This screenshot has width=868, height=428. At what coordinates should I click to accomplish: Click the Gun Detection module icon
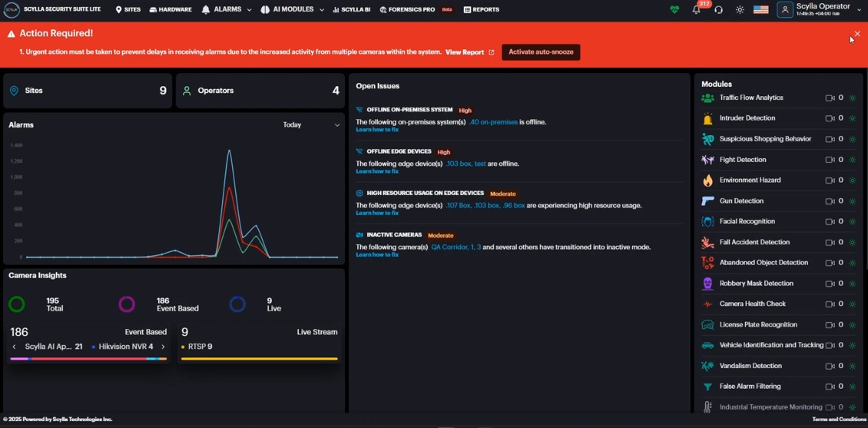point(707,201)
